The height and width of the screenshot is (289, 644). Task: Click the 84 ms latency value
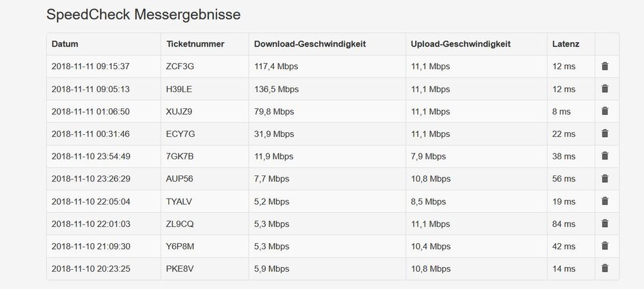click(x=564, y=223)
